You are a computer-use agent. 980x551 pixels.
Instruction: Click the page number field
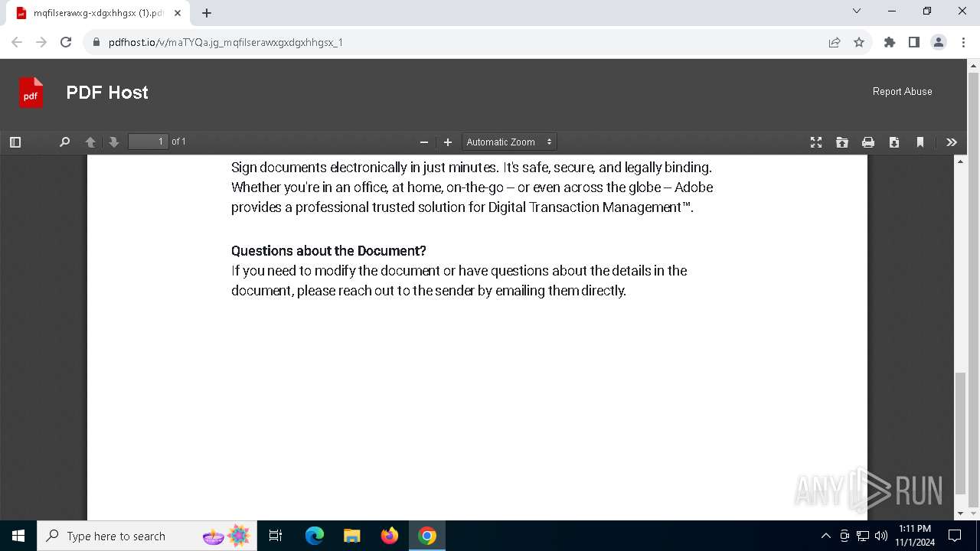click(x=149, y=142)
